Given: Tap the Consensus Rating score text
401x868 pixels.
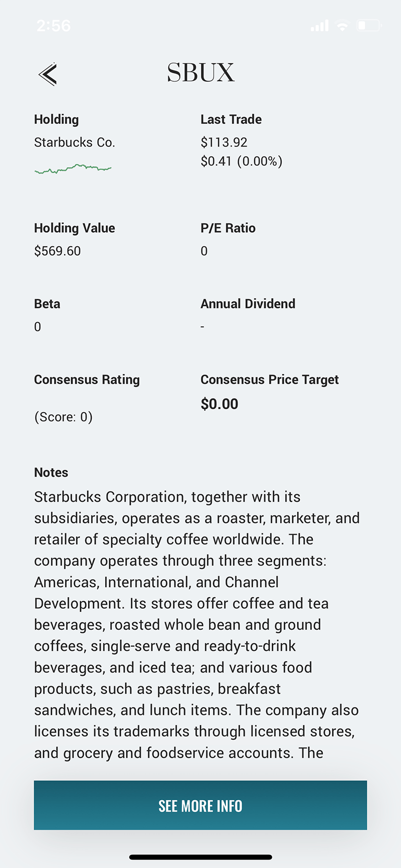Looking at the screenshot, I should pyautogui.click(x=63, y=417).
